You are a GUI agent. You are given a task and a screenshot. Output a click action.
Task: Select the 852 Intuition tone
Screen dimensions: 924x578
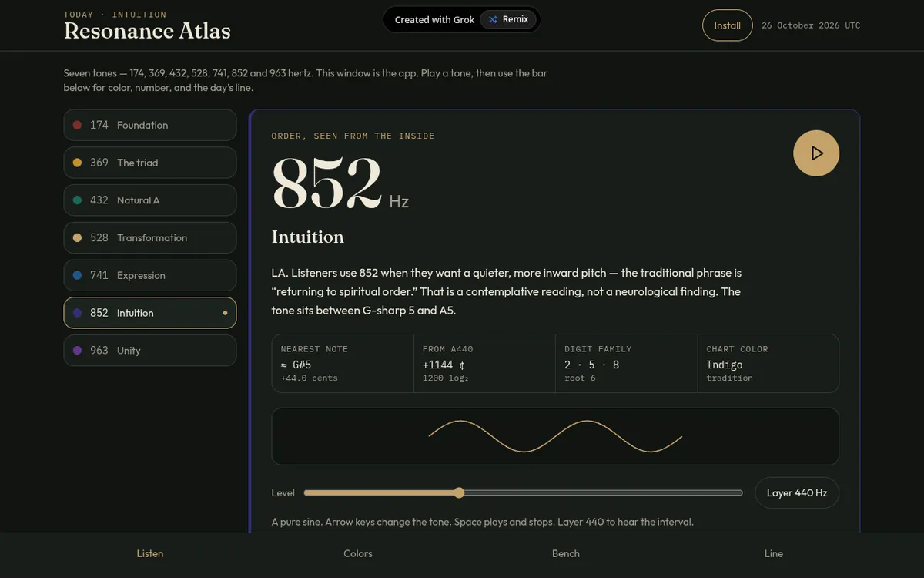[x=150, y=313]
